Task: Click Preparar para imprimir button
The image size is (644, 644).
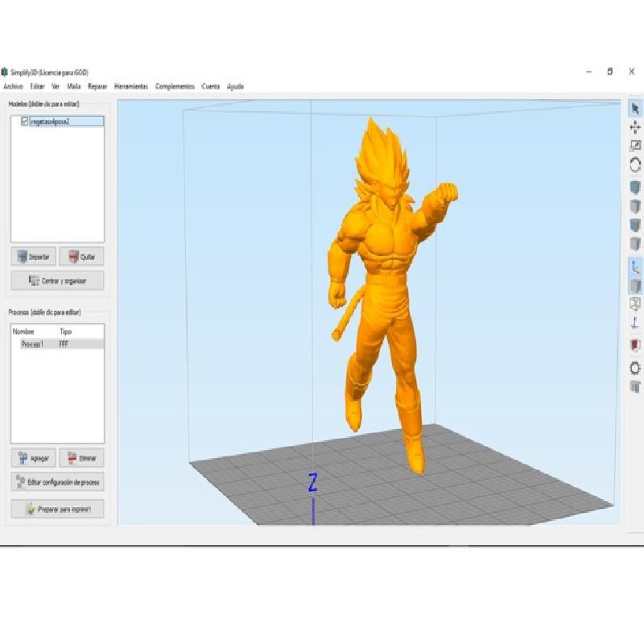Action: pos(57,509)
